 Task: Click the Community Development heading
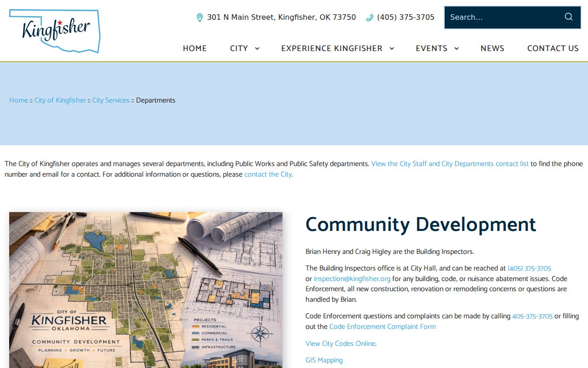point(421,224)
